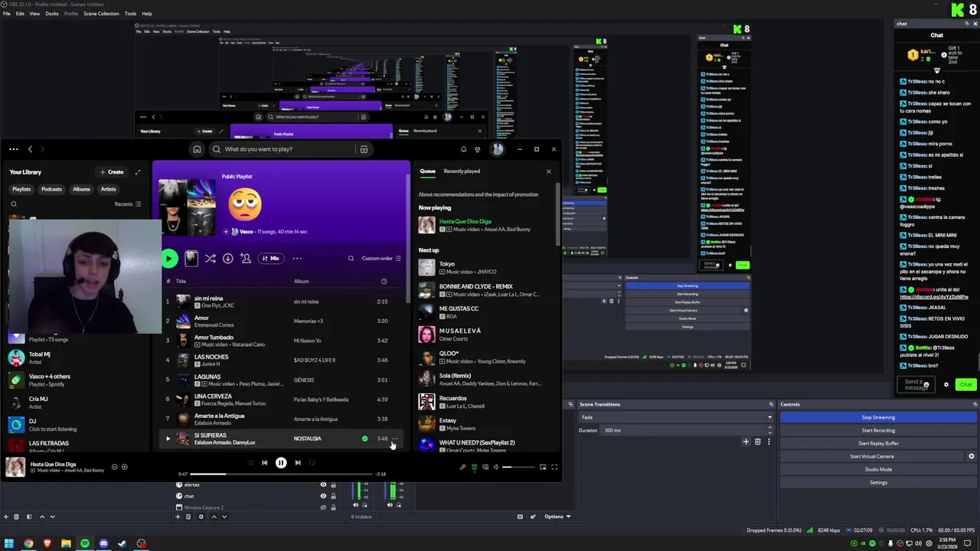980x551 pixels.
Task: Toggle repeat in Spotify player bar
Action: [312, 462]
